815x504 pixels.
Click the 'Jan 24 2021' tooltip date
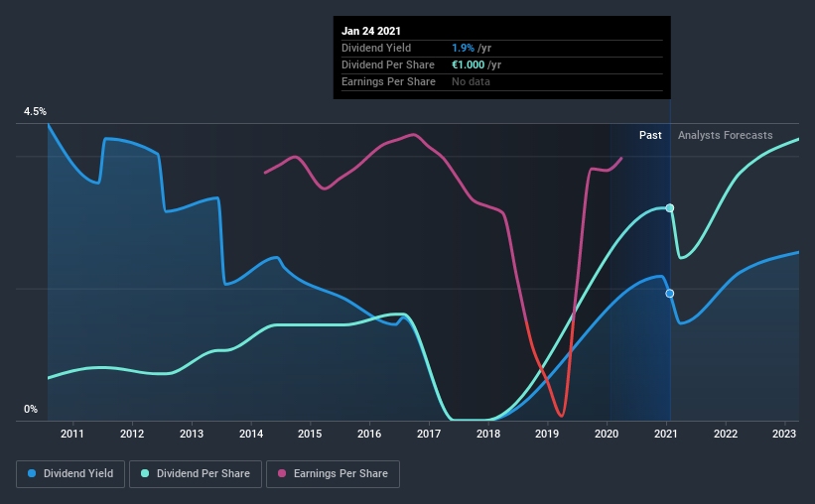click(x=371, y=31)
